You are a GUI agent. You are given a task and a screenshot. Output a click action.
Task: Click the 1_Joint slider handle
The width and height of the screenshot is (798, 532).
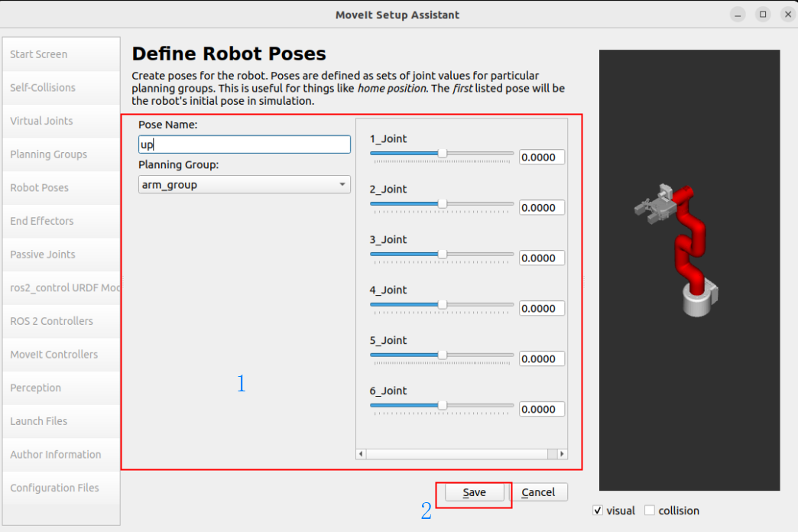click(443, 153)
